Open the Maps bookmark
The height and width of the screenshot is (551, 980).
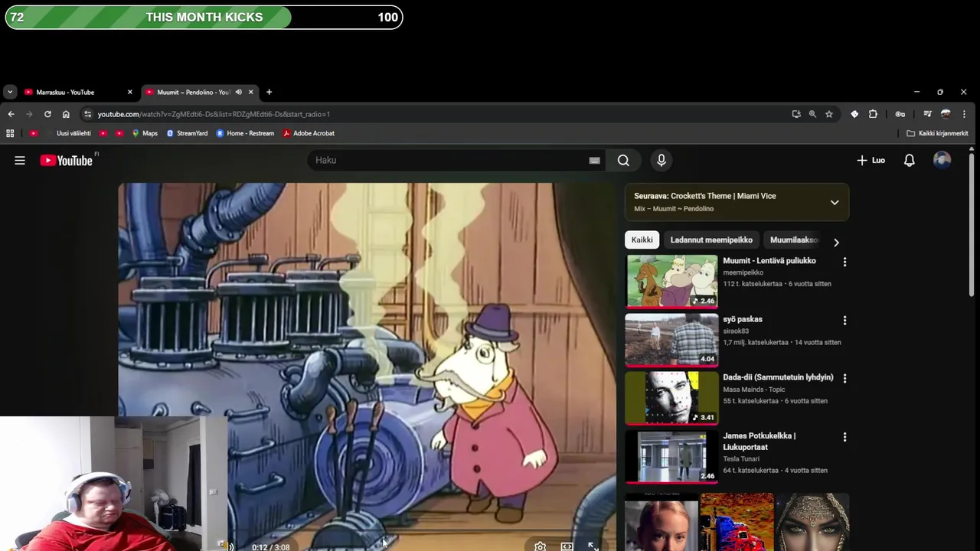tap(145, 133)
